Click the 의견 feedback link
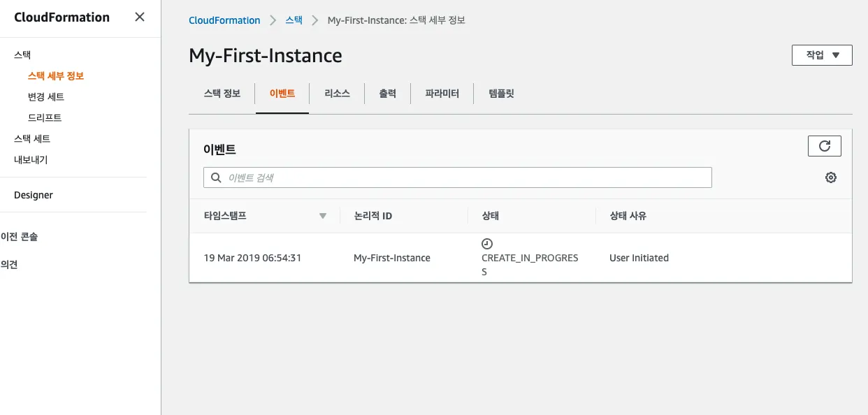 (x=9, y=264)
